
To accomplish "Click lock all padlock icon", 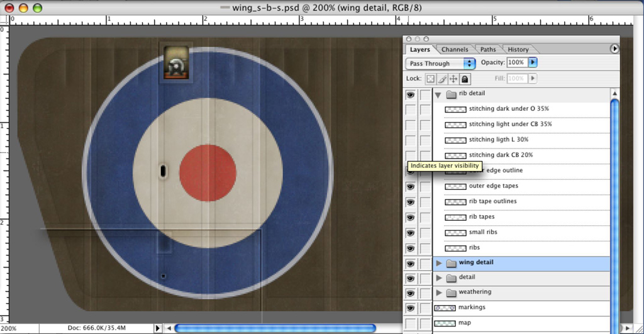I will (x=465, y=79).
